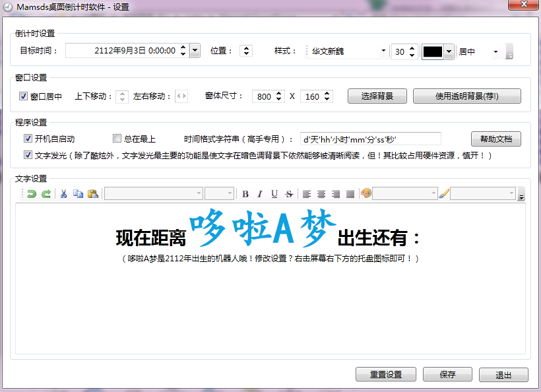This screenshot has height=392, width=541.
Task: Check the 总在最上 (always on top) option
Action: [117, 139]
